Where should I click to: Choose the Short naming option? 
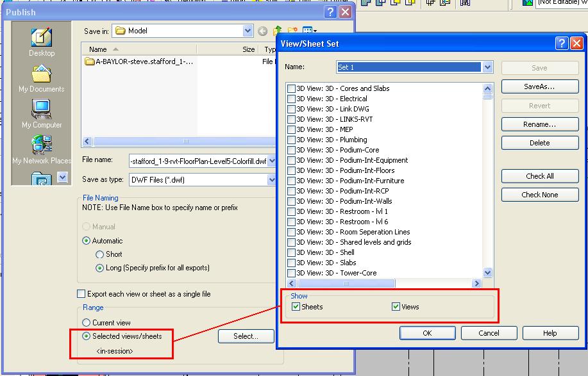pos(99,255)
